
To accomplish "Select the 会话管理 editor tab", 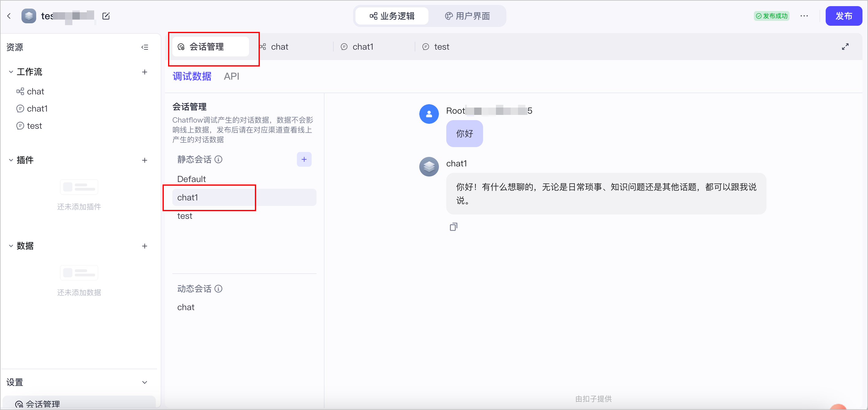I will pos(211,47).
